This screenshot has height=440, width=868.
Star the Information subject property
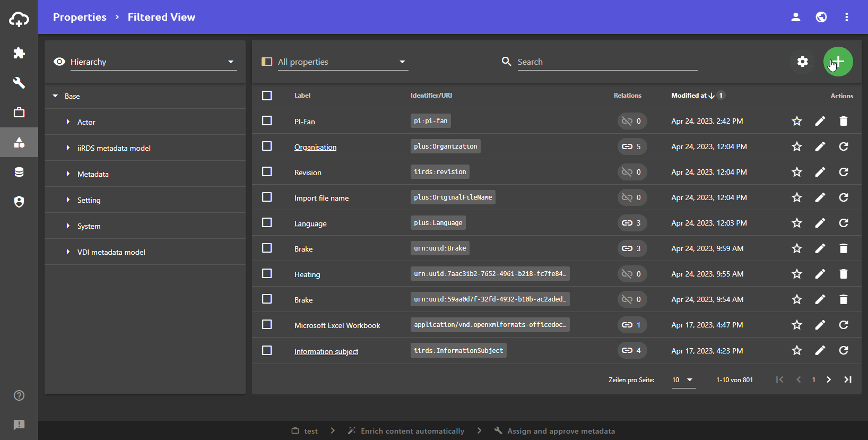click(x=797, y=350)
